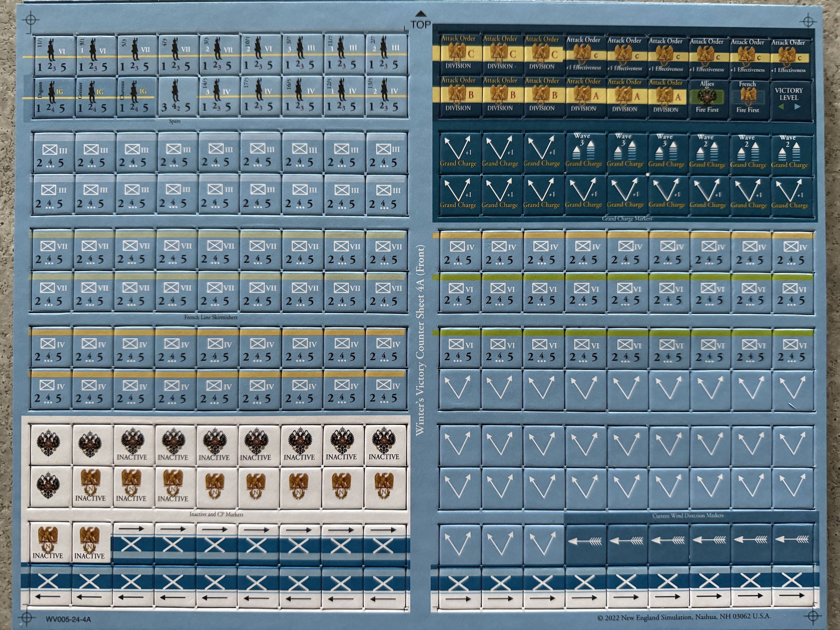Click the New England Simulation copyright text
840x630 pixels.
pos(684,617)
